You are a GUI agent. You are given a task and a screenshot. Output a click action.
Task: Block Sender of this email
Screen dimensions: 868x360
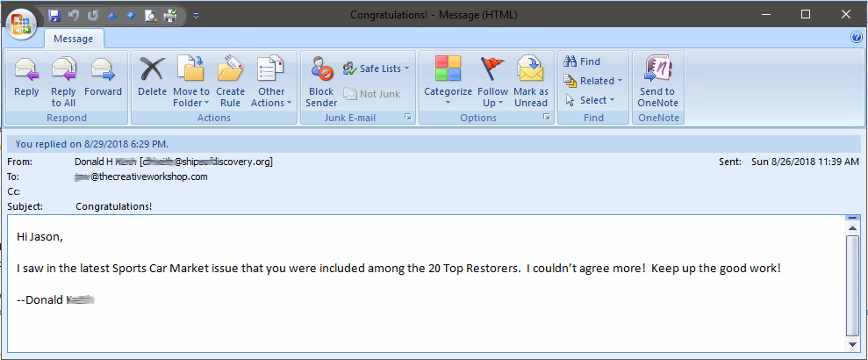[321, 79]
